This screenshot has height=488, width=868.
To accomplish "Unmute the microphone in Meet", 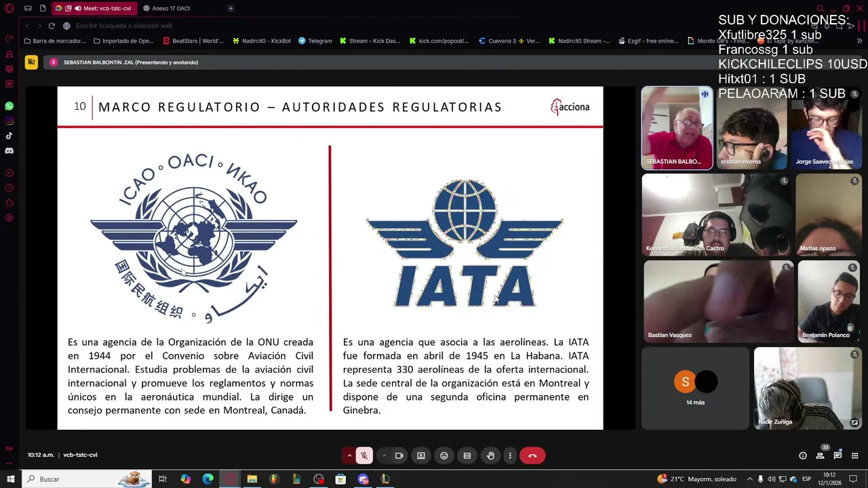I will 364,455.
